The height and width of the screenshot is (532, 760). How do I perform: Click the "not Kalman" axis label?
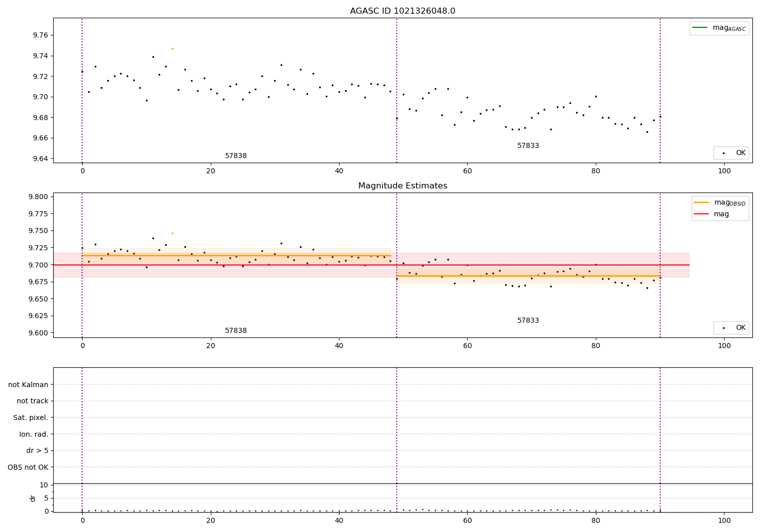pos(28,385)
